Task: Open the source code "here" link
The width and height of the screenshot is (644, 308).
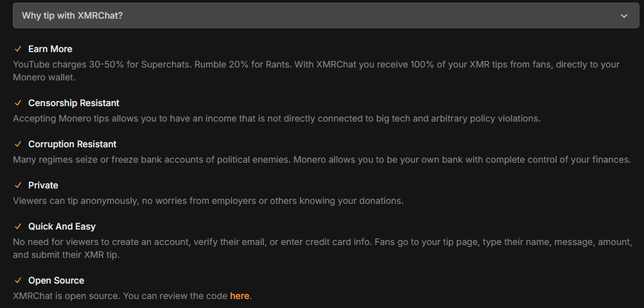Action: tap(239, 296)
